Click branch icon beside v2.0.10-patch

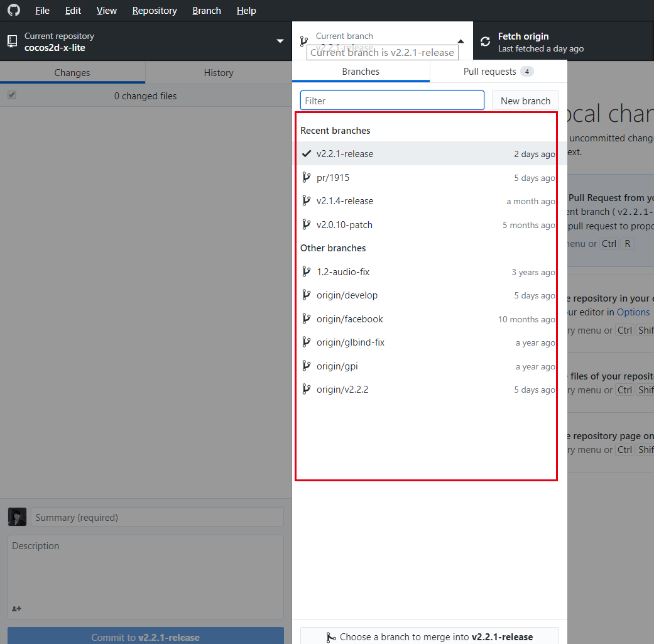pyautogui.click(x=306, y=224)
